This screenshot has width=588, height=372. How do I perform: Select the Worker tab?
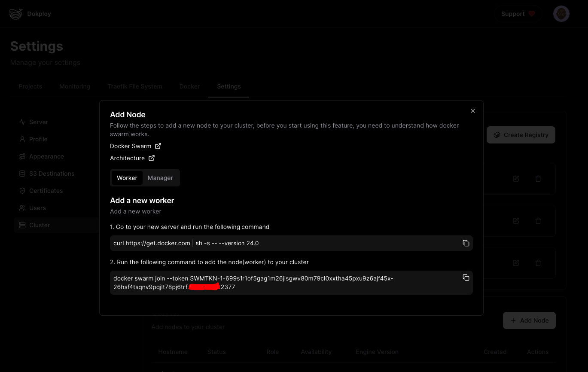click(x=127, y=178)
